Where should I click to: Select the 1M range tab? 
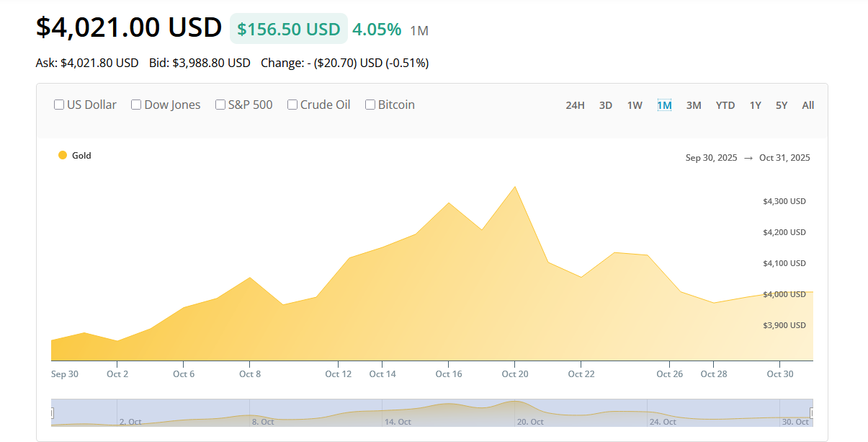[664, 105]
